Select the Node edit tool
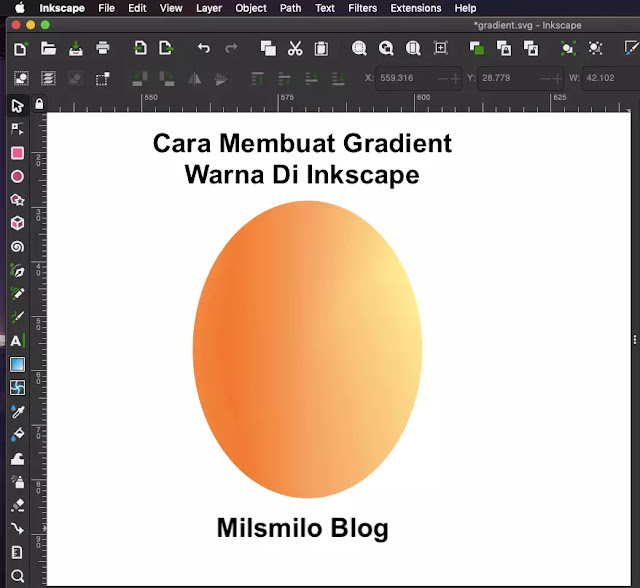 18,129
